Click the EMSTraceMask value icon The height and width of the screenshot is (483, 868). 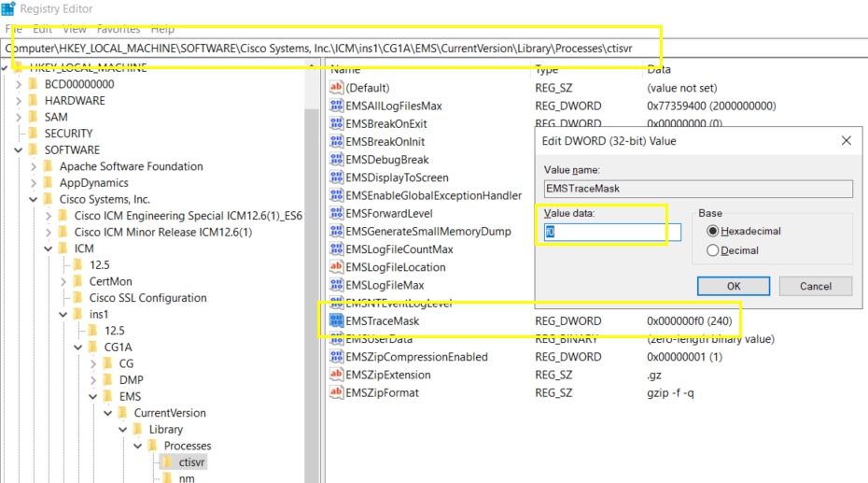(x=336, y=320)
